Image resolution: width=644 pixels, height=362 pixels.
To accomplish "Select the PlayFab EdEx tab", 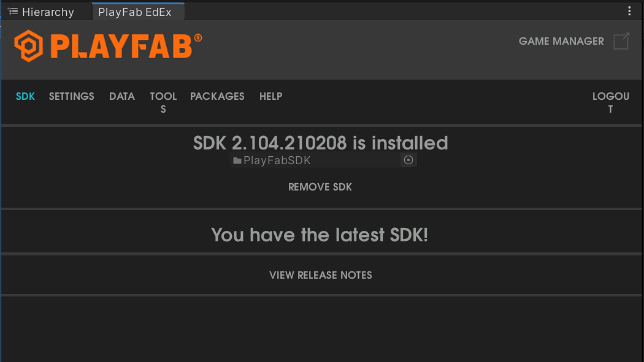I will 135,12.
